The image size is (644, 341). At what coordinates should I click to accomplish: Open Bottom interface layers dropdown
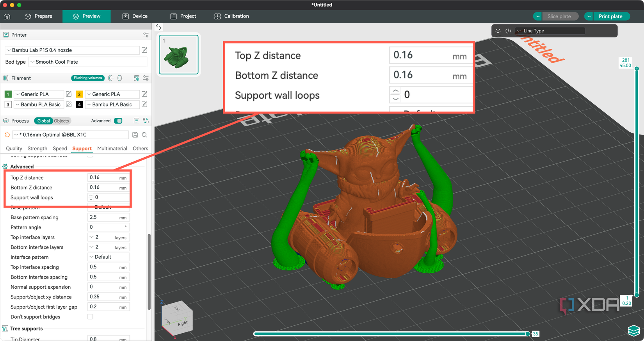point(109,247)
